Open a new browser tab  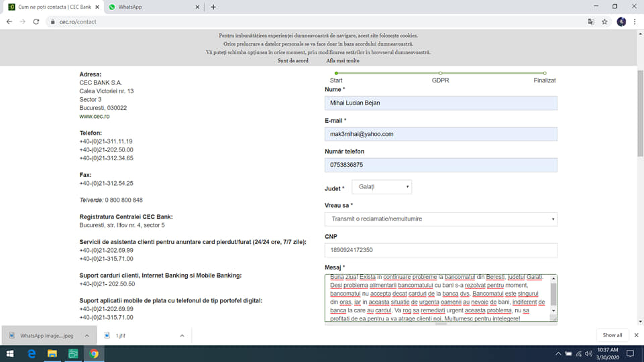[213, 7]
